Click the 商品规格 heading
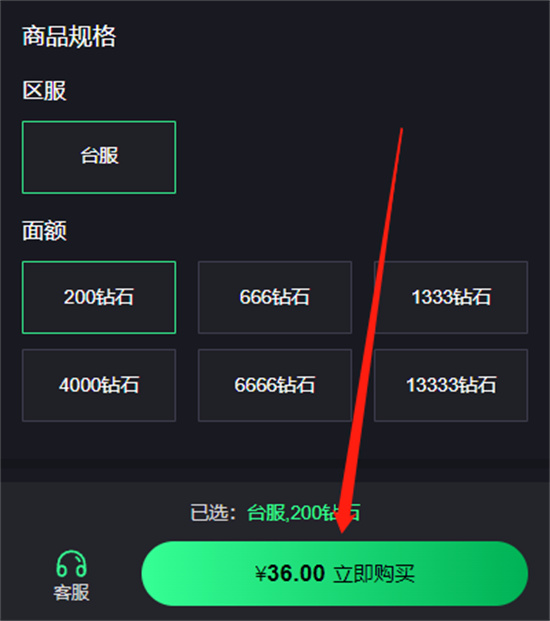This screenshot has height=621, width=550. point(69,36)
